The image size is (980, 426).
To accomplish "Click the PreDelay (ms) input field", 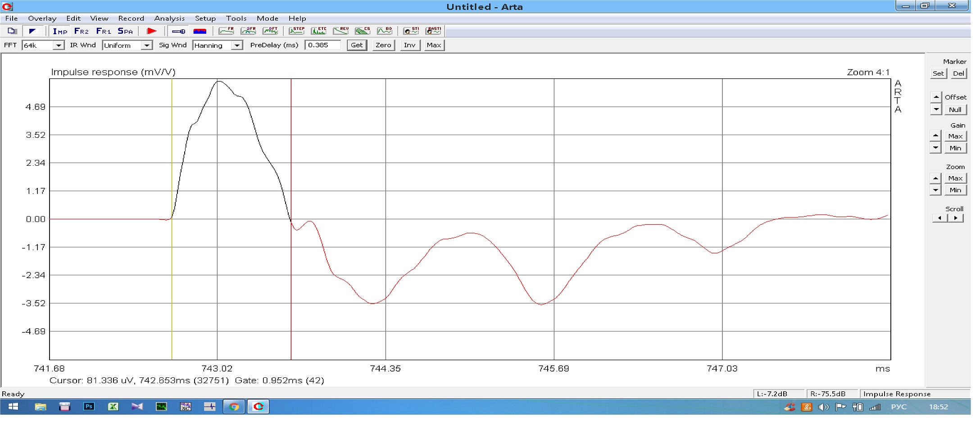I will tap(322, 45).
